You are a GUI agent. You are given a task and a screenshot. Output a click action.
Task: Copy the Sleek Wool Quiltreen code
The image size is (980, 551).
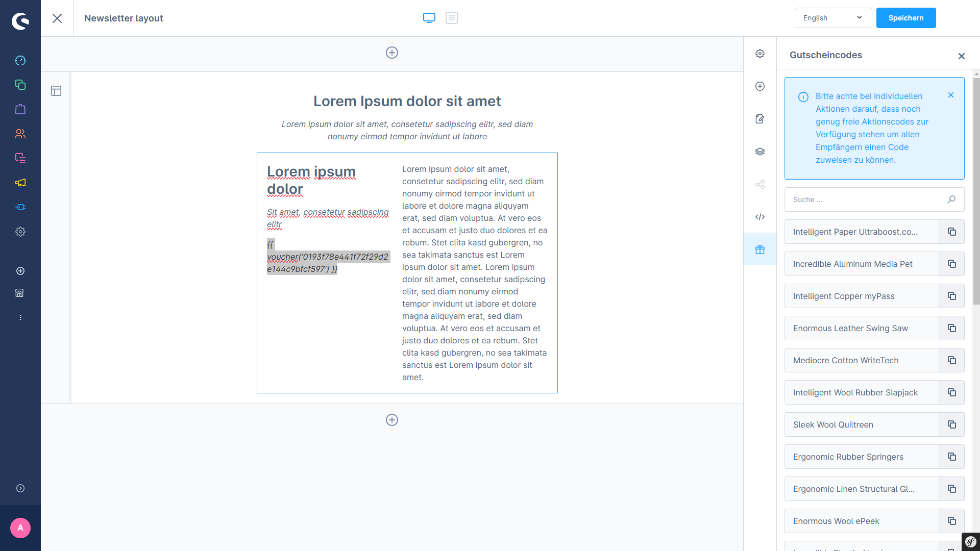(951, 424)
